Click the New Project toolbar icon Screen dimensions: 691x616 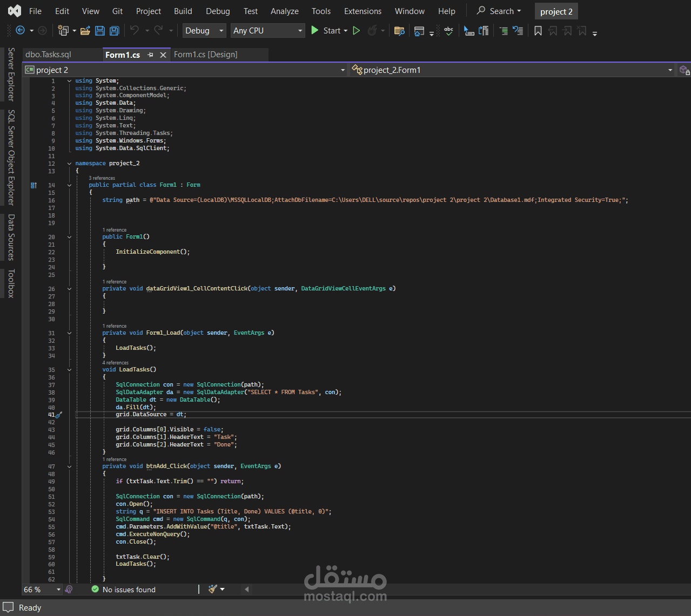(63, 31)
